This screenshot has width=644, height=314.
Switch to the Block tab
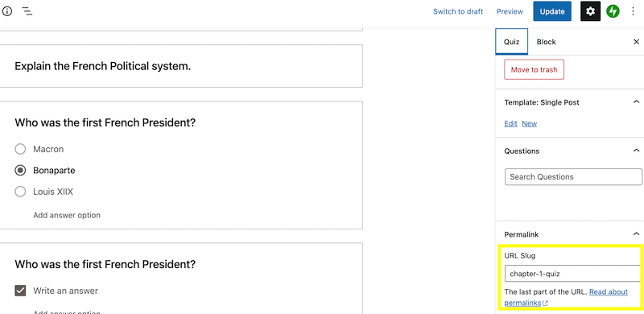point(546,42)
